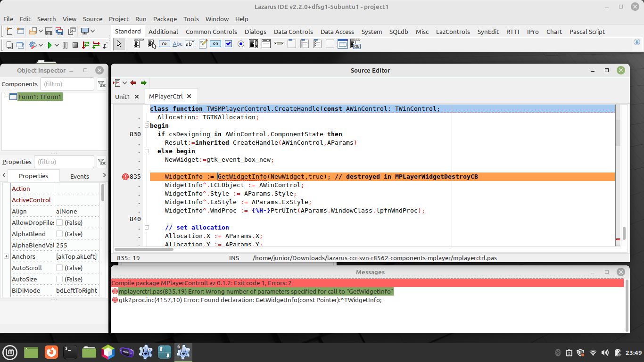Screen dimensions: 644x362
Task: Open the Package menu
Action: click(165, 19)
